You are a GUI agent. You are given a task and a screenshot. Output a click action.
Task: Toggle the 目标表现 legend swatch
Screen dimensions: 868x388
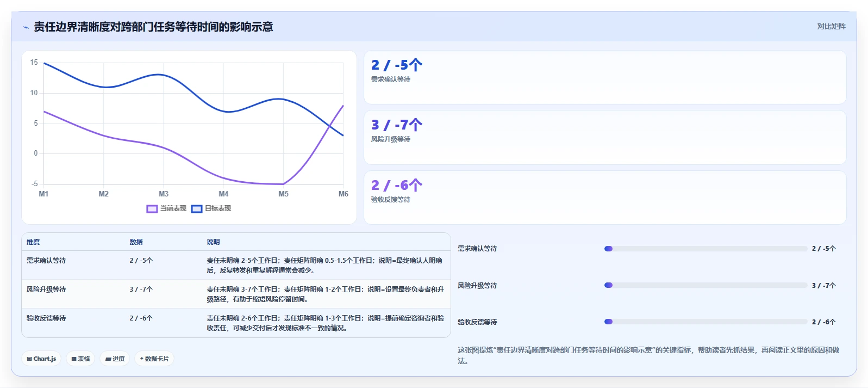click(197, 208)
